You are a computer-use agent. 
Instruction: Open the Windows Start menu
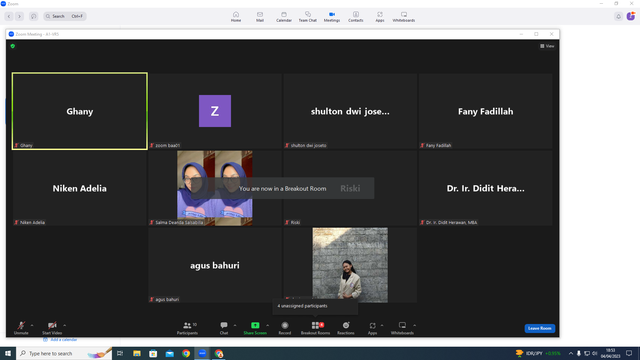8,353
